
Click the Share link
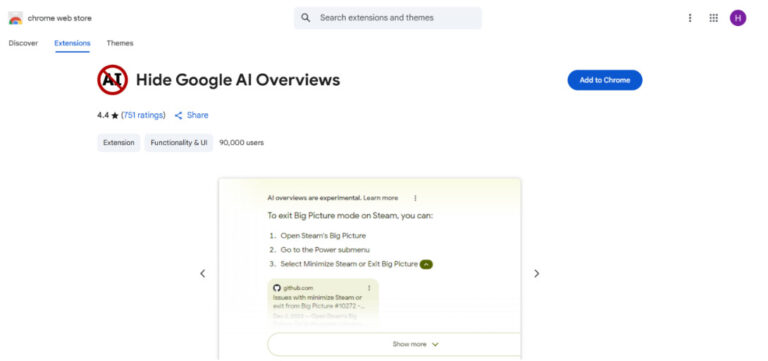(x=197, y=115)
